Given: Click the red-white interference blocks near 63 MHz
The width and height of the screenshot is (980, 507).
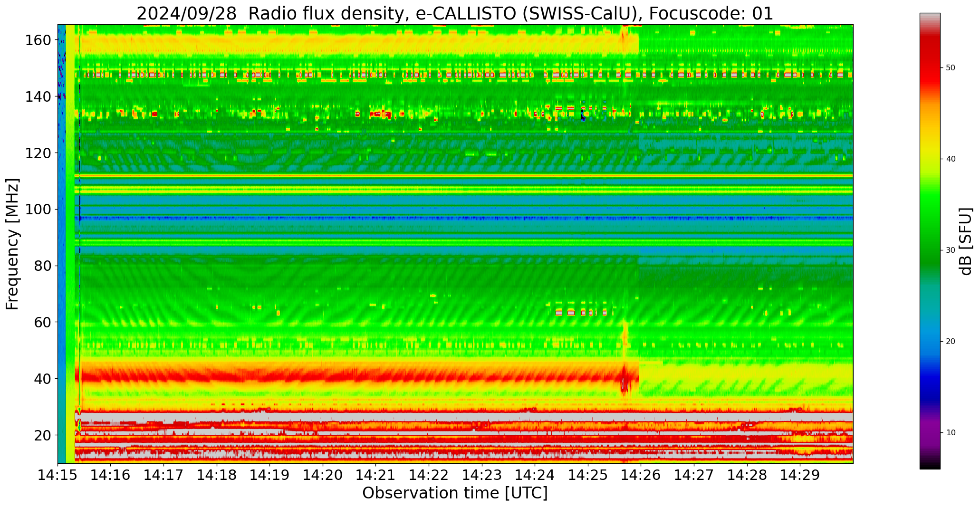Looking at the screenshot, I should click(x=581, y=312).
